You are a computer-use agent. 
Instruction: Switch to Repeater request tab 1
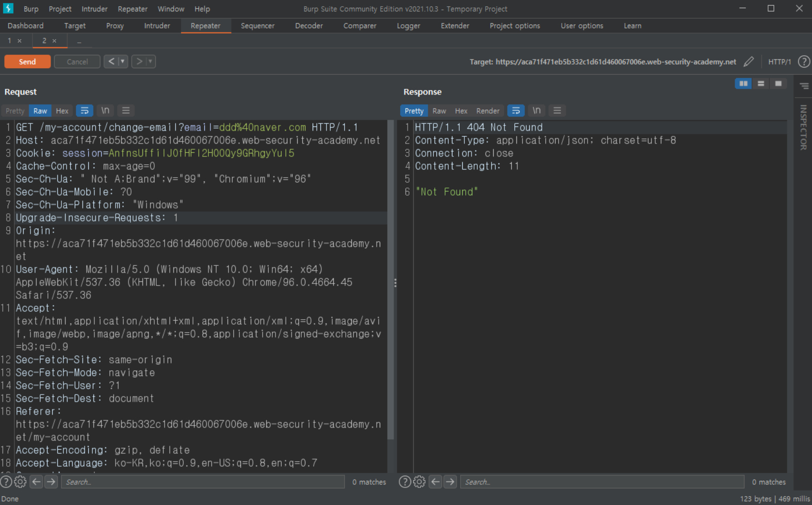[9, 40]
